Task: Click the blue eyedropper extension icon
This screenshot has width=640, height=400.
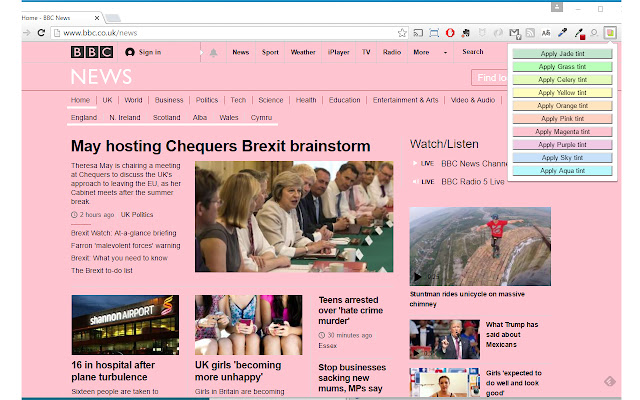Action: [562, 33]
